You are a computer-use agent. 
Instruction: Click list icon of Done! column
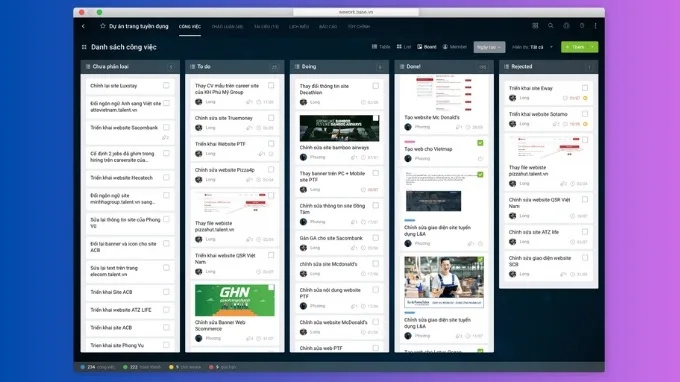pos(402,67)
